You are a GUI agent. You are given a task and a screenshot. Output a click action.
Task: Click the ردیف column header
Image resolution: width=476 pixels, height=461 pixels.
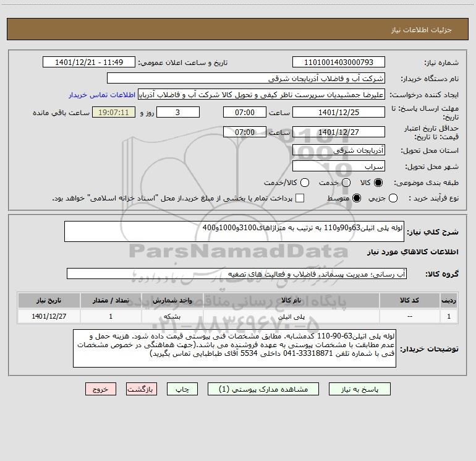point(449,301)
